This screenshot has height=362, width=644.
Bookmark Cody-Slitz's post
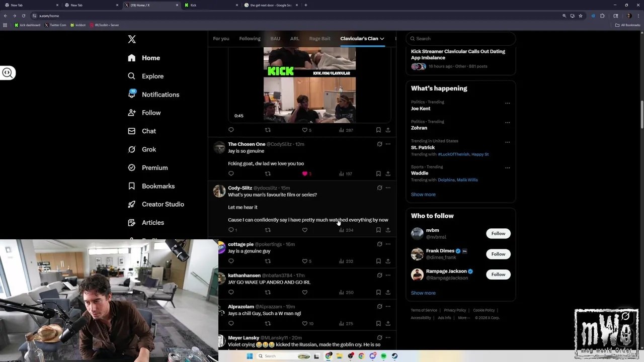coord(378,230)
